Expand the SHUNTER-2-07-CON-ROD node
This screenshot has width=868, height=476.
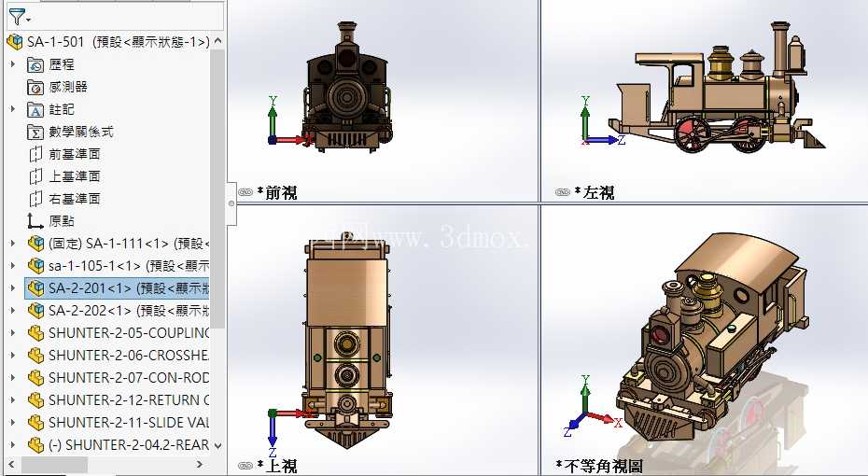click(13, 377)
